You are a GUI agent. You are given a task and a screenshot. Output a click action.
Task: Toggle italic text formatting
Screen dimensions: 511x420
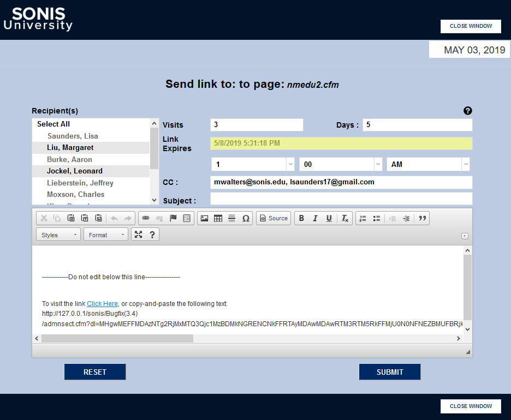point(315,218)
